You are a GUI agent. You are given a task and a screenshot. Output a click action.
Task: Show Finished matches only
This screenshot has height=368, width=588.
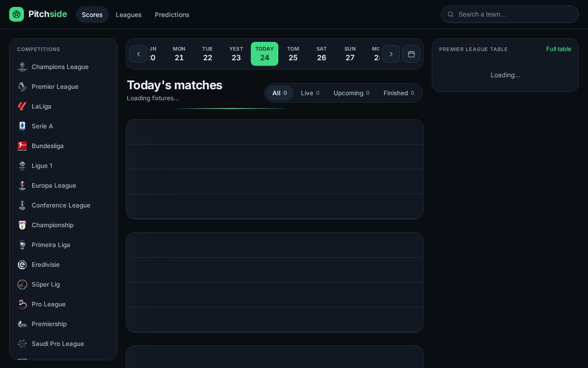pos(399,93)
